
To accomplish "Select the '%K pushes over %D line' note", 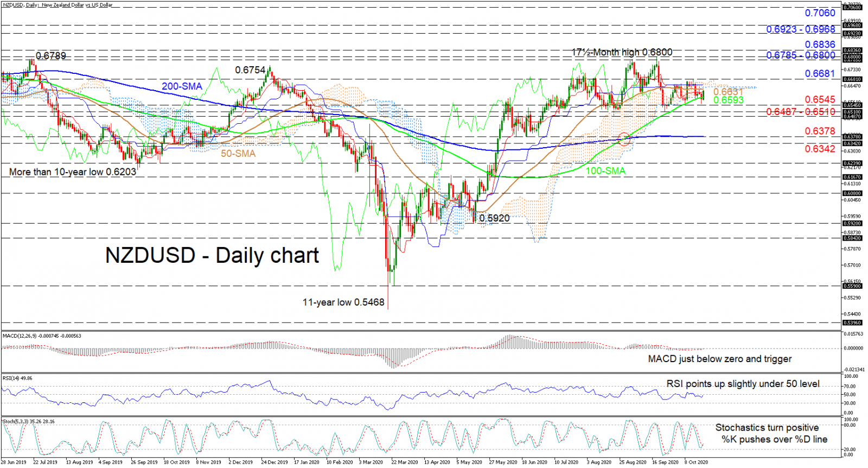I will point(774,440).
